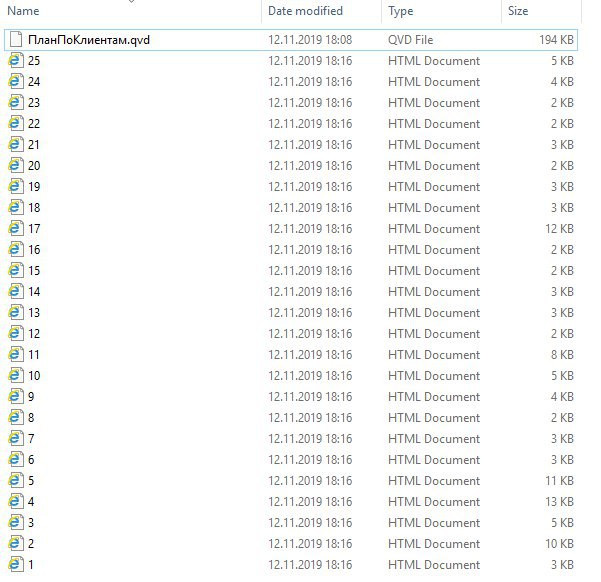Click the HTML icon of file 22

coord(16,123)
